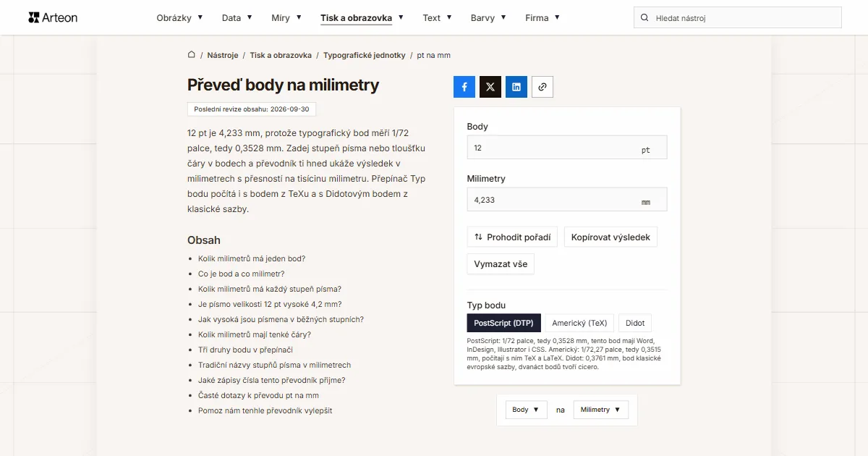The image size is (868, 456).
Task: Jump to 'Jaké zápisy čísla tento převodník přijme?'
Action: tap(272, 380)
